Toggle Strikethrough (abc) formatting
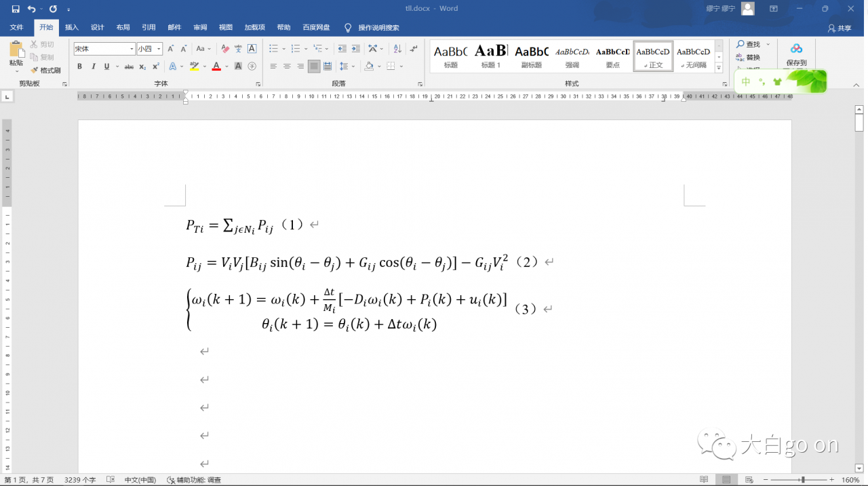 click(x=129, y=67)
